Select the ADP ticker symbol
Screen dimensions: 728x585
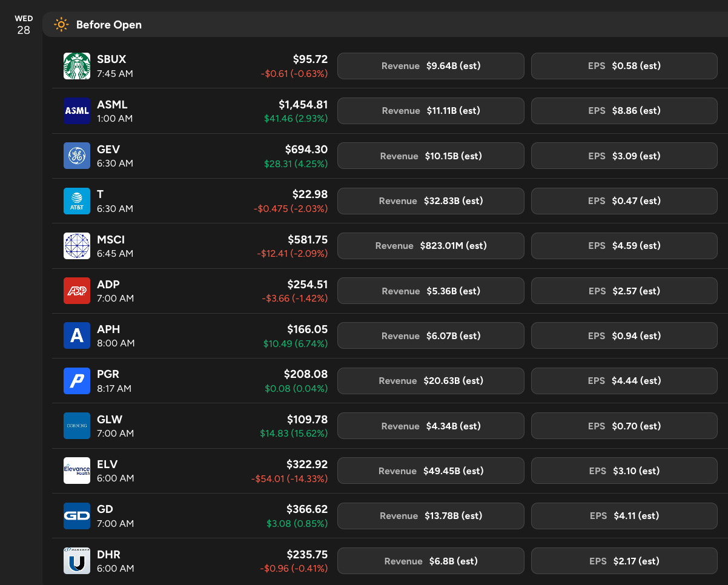click(108, 284)
